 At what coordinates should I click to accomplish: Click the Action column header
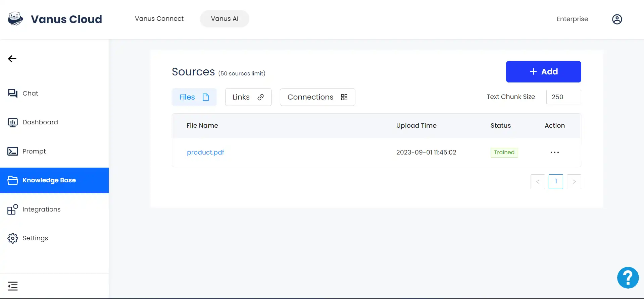tap(554, 126)
